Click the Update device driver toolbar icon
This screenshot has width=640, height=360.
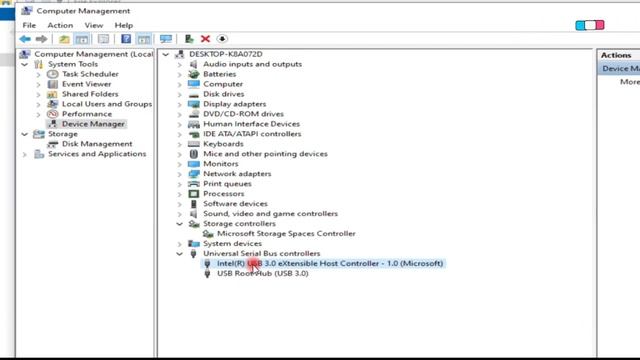click(x=189, y=39)
